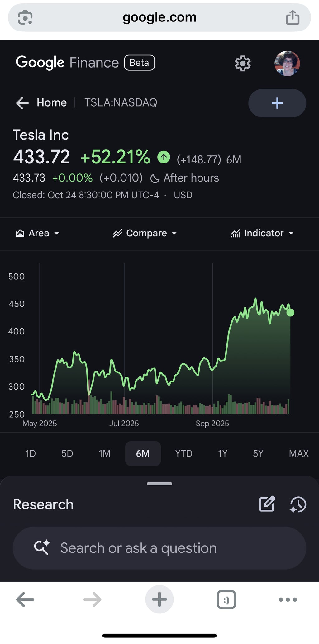Open browser tab switcher icon
319x644 pixels.
pyautogui.click(x=226, y=599)
